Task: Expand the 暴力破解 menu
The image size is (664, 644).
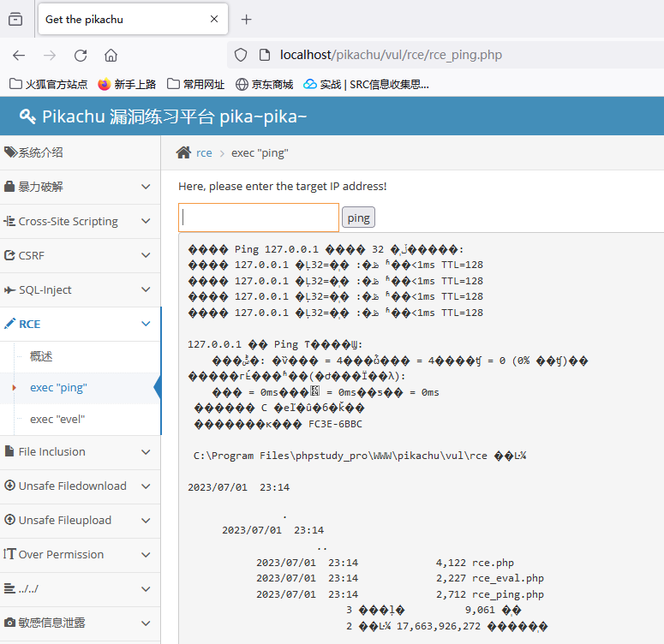Action: pyautogui.click(x=80, y=187)
